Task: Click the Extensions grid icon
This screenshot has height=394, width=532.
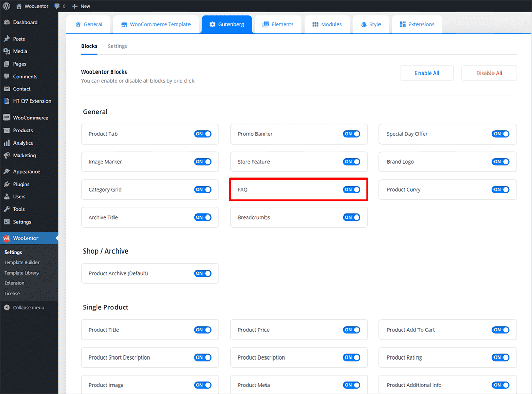Action: click(x=403, y=24)
